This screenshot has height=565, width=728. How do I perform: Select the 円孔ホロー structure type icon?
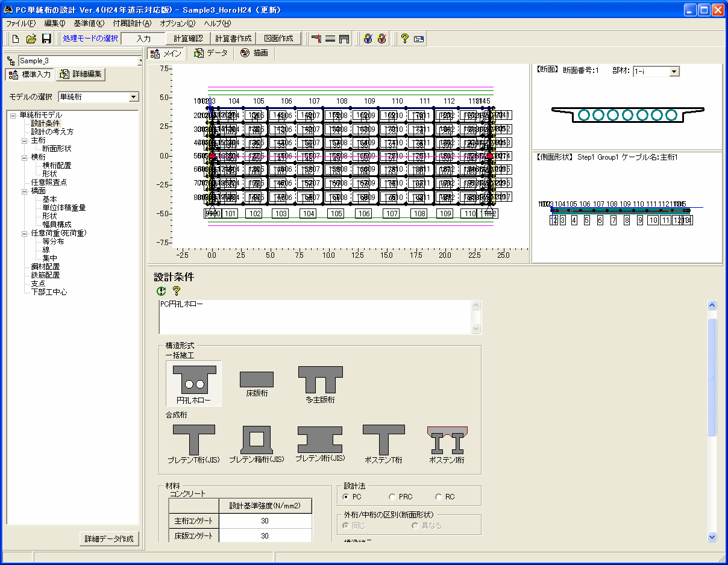point(193,384)
